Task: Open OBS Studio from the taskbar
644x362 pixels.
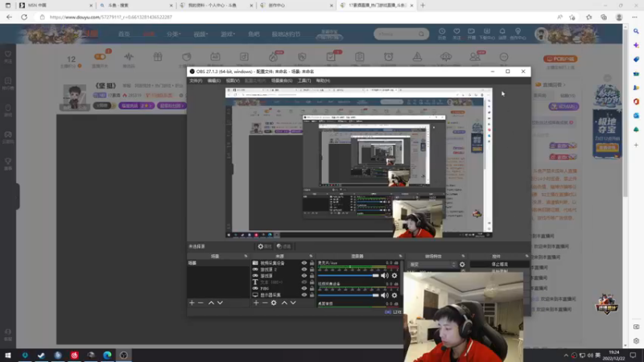Action: coord(124,356)
